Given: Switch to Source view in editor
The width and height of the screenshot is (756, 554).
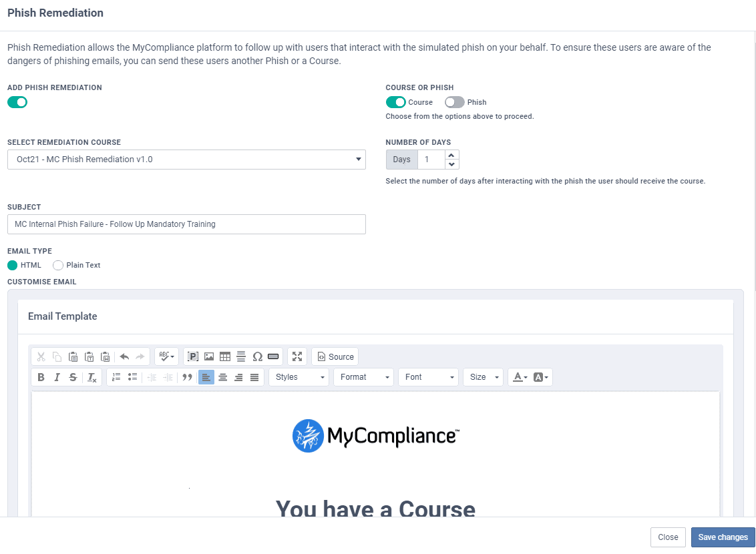Looking at the screenshot, I should [335, 356].
